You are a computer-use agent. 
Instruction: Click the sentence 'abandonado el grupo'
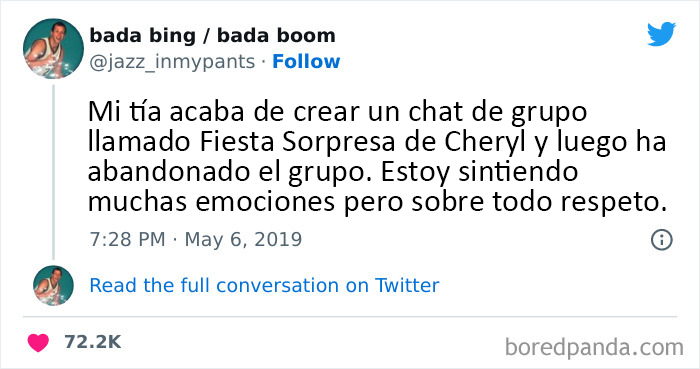tap(229, 172)
